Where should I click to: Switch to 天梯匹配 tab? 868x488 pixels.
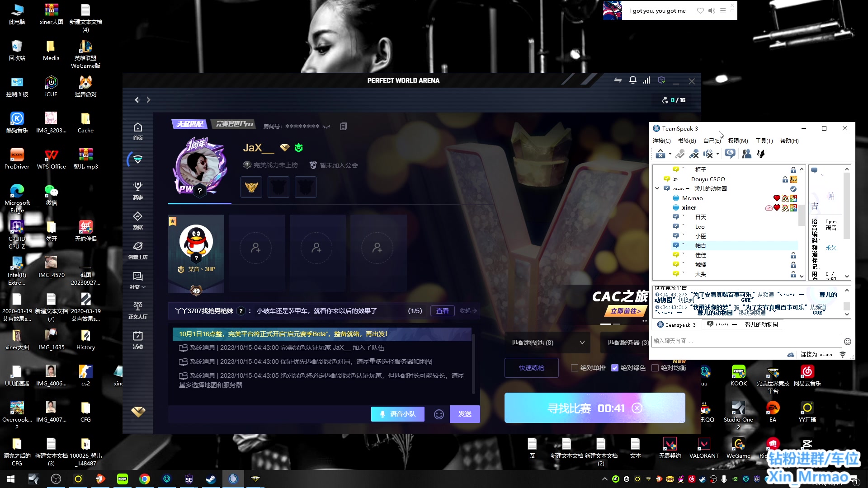pos(190,124)
